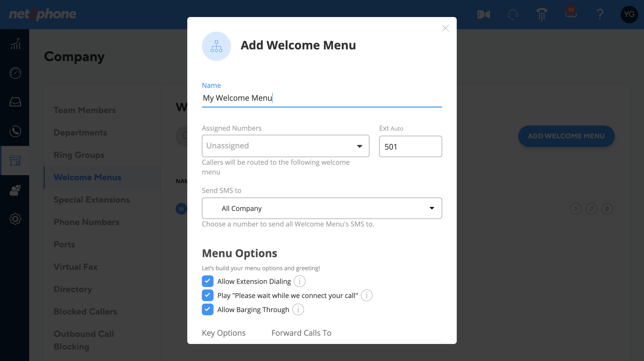Click info icon beside Please wait message
This screenshot has width=644, height=361.
tap(367, 295)
